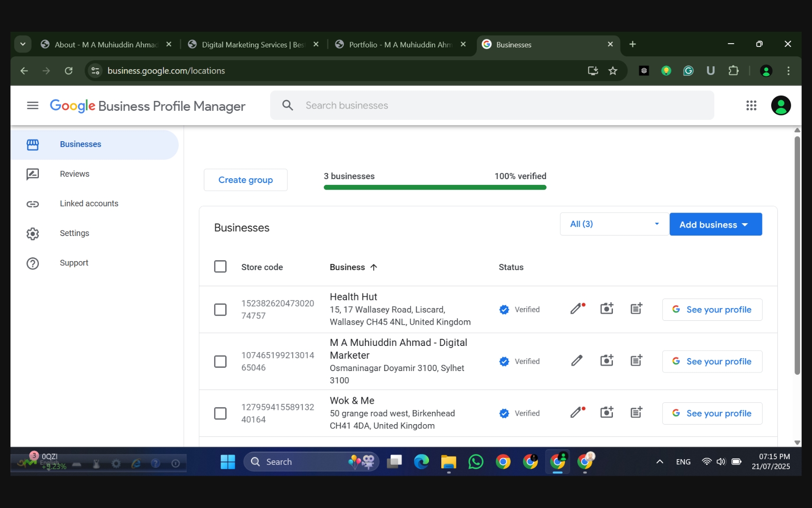Create a post for Health Hut
The image size is (812, 508).
point(637,309)
